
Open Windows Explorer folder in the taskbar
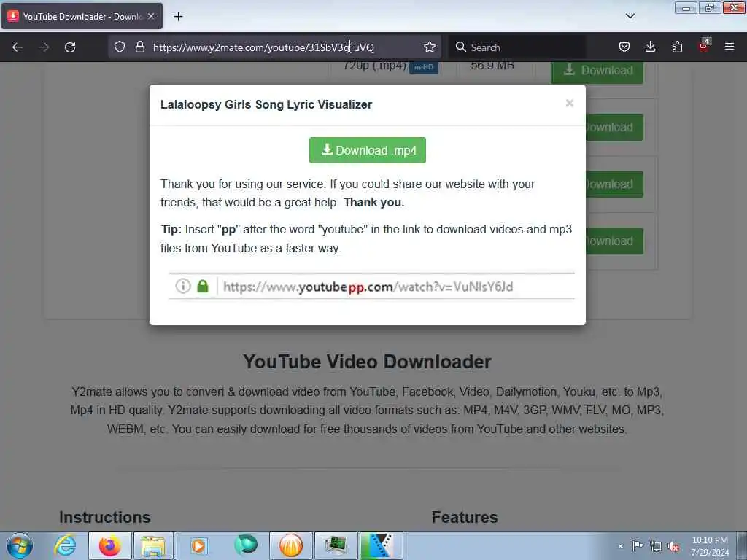pyautogui.click(x=153, y=545)
